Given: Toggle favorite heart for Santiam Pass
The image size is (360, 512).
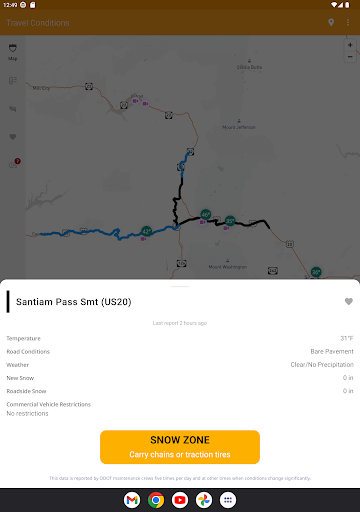Looking at the screenshot, I should point(349,301).
